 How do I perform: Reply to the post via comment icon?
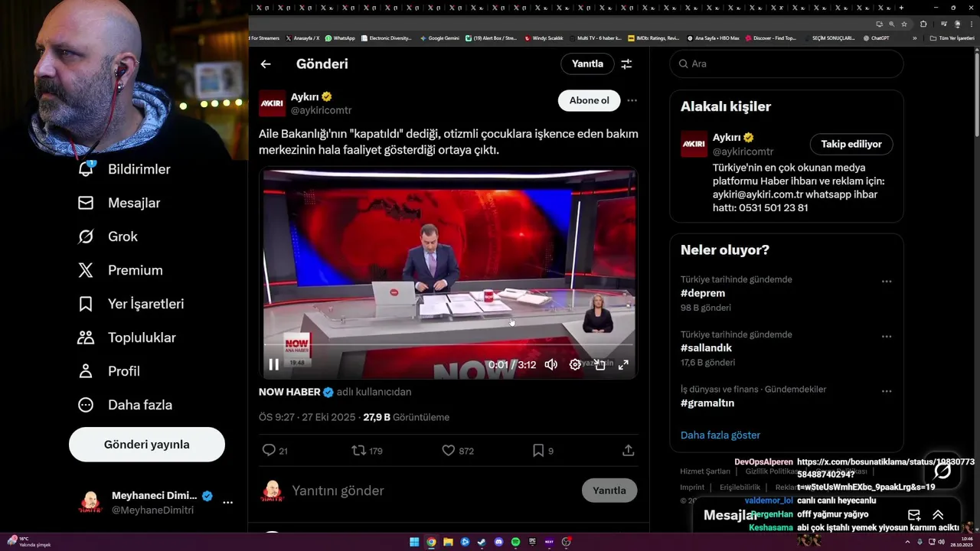(269, 451)
